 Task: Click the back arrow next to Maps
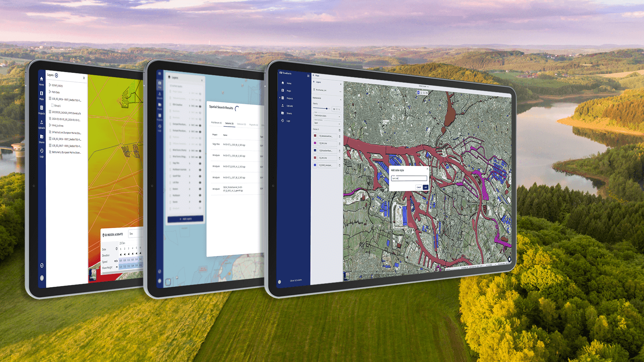(x=314, y=75)
